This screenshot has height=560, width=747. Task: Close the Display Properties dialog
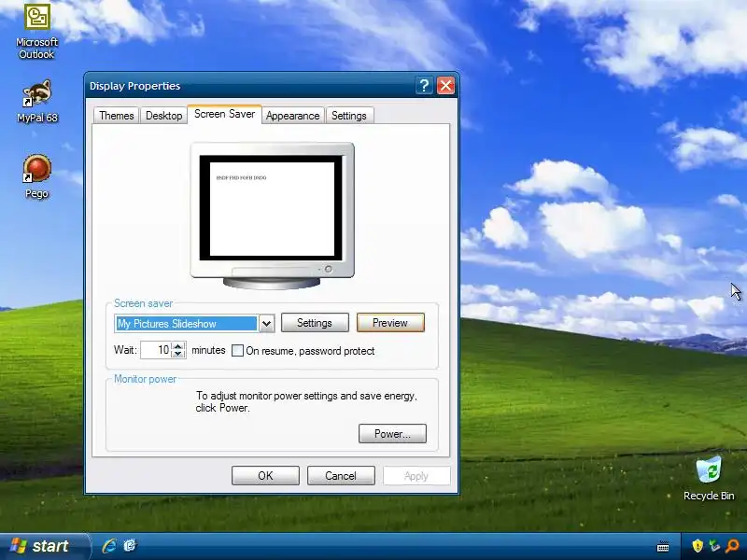pos(445,86)
